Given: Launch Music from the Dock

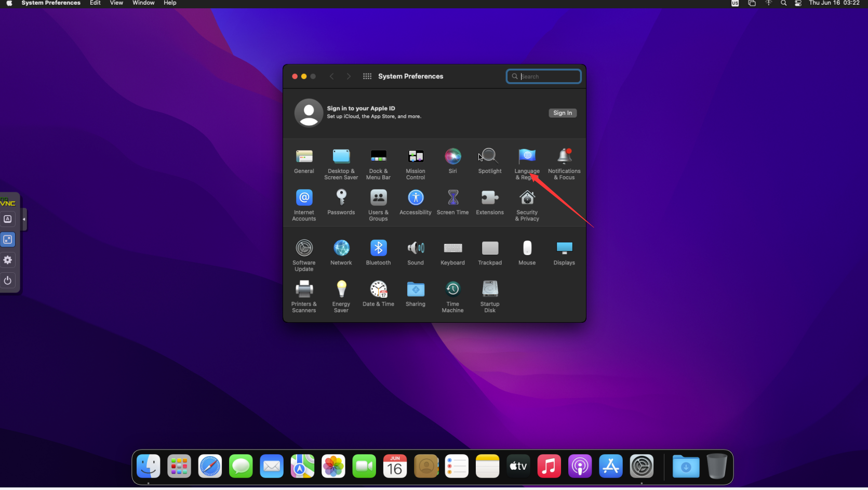Looking at the screenshot, I should (549, 467).
